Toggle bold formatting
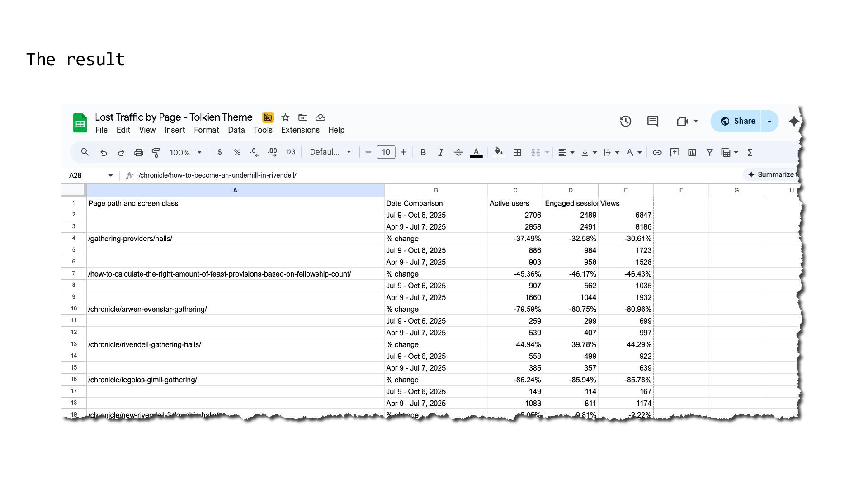Screen dimensions: 868x488 coord(423,153)
